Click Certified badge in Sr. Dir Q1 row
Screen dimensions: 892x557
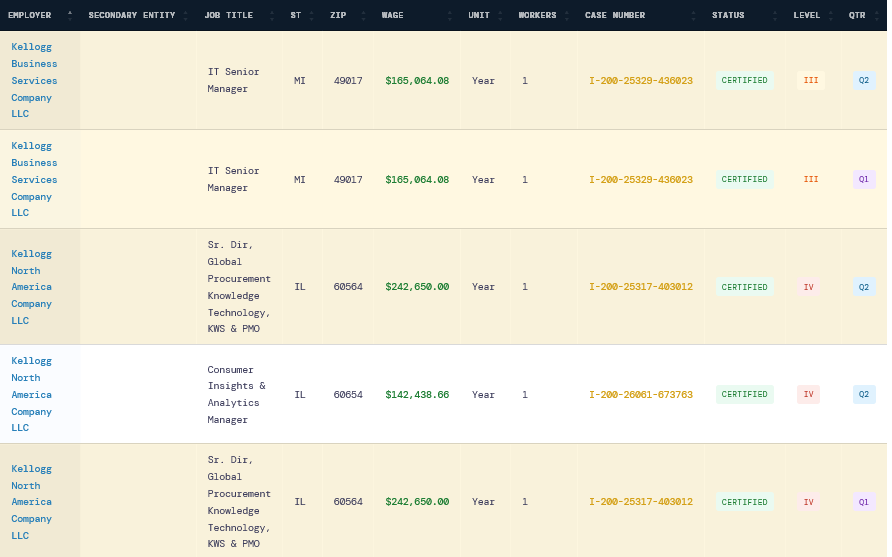pyautogui.click(x=745, y=502)
